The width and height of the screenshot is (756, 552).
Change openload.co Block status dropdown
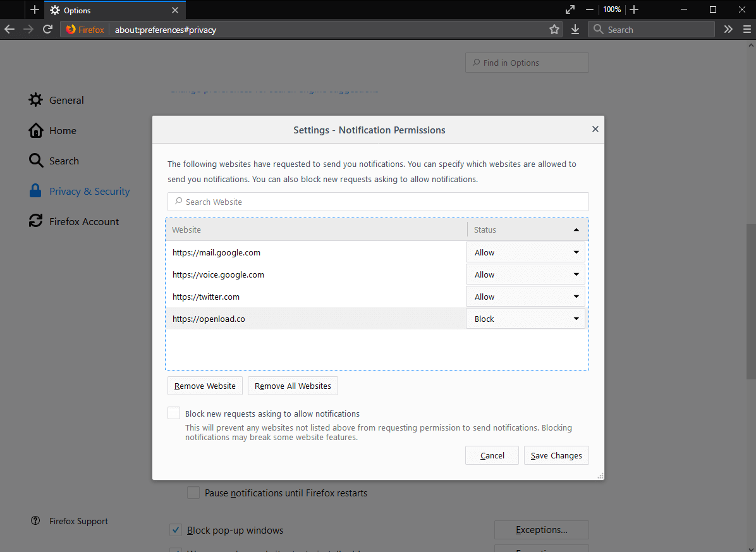click(525, 319)
